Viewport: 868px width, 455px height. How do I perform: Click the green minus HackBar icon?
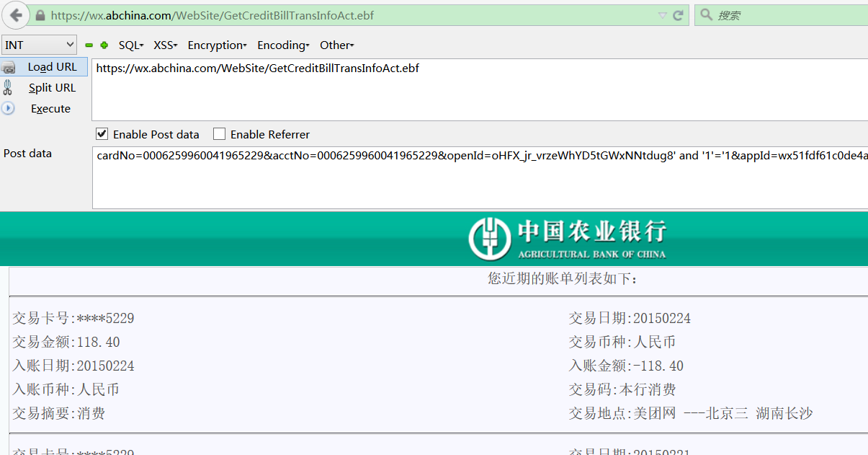click(x=89, y=45)
